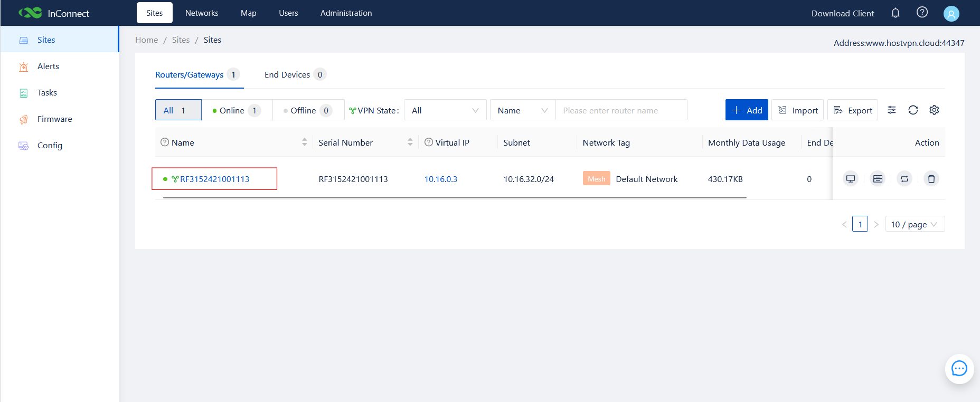
Task: Filter routers by Offline status
Action: click(308, 110)
